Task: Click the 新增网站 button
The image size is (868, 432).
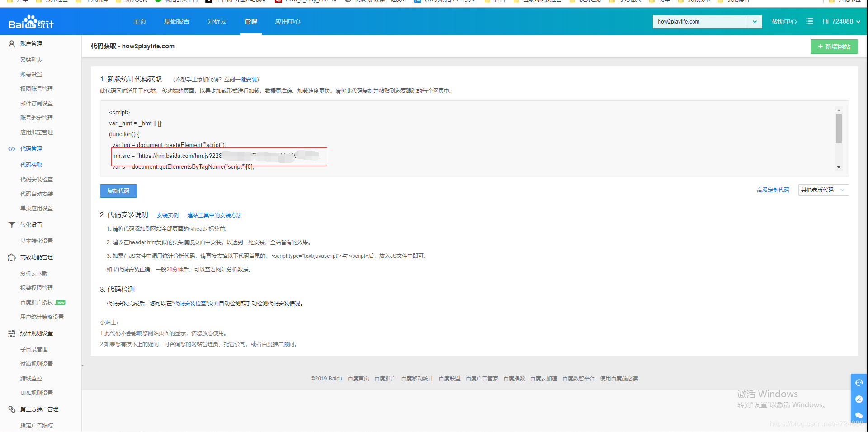Action: coord(834,47)
